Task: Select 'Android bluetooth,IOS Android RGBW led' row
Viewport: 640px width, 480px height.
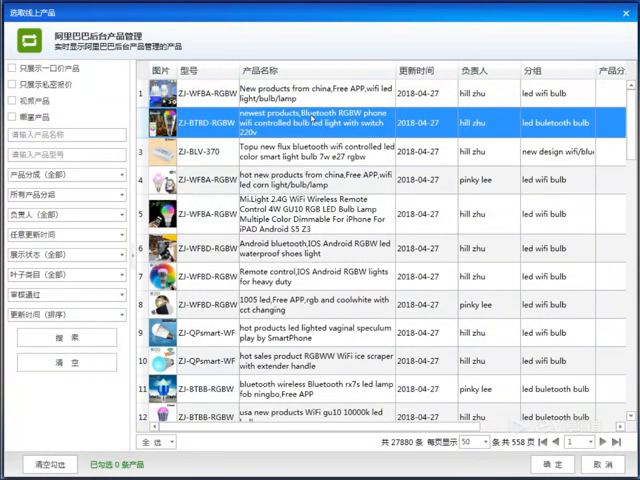Action: (x=381, y=248)
